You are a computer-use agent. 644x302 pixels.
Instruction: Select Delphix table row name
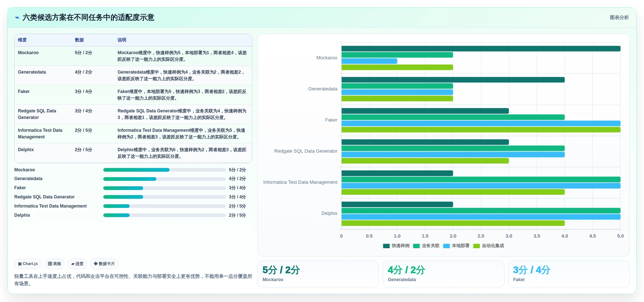[26, 150]
